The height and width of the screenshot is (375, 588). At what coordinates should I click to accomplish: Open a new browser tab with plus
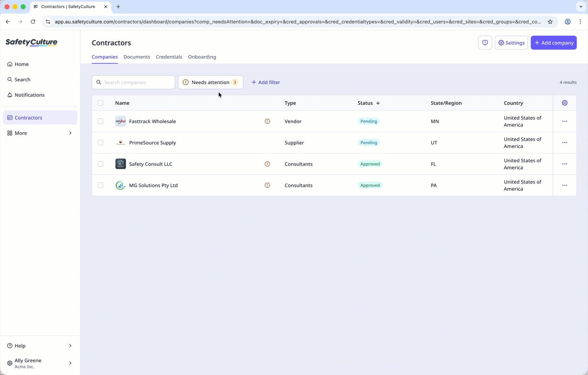pos(118,7)
